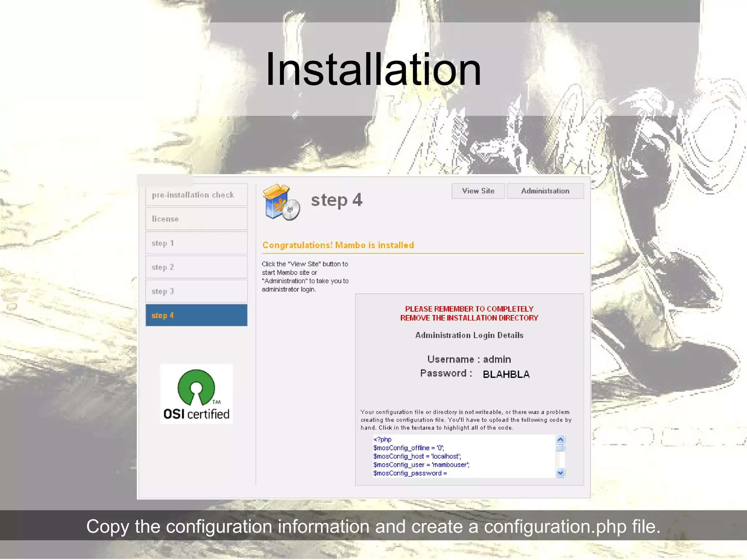Click scroll up arrow of config textarea
This screenshot has height=560, width=747.
561,440
